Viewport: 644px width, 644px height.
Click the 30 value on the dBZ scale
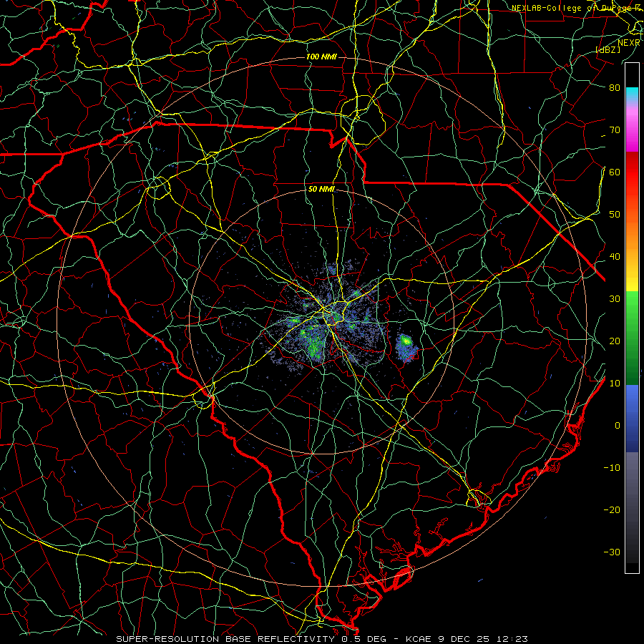615,299
